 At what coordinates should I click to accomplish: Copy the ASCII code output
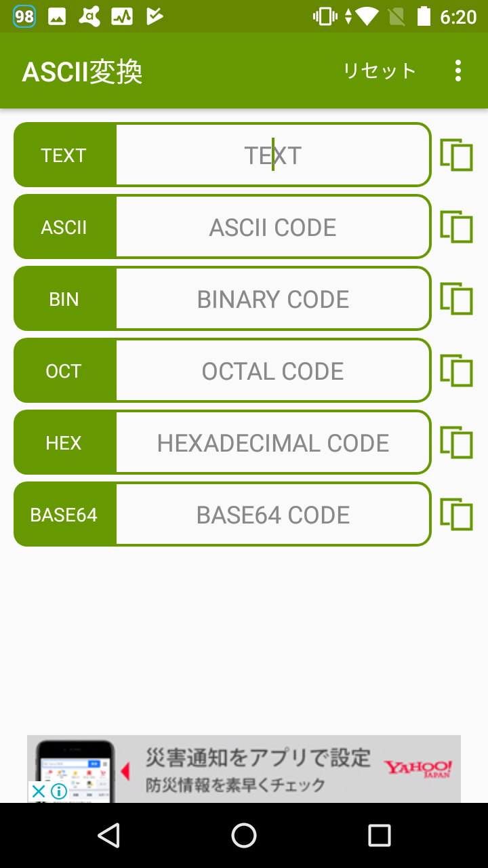click(x=457, y=226)
